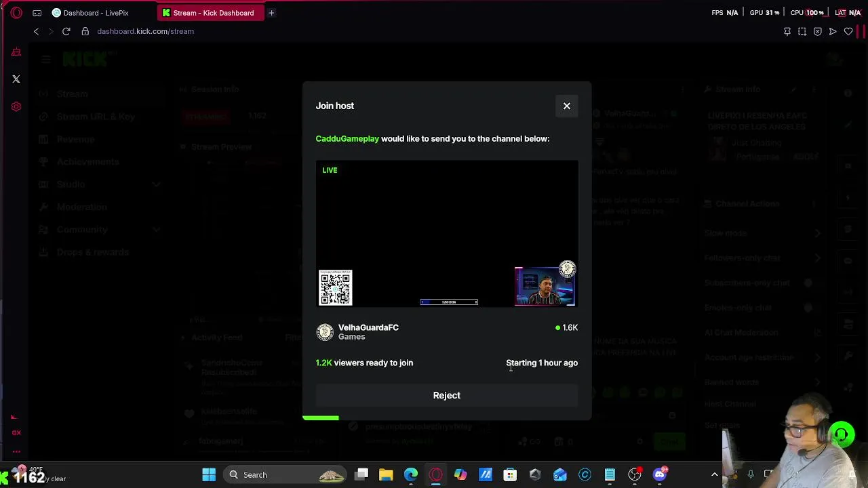Viewport: 868px width, 488px height.
Task: Open Opera sidebar settings gear
Action: click(16, 106)
